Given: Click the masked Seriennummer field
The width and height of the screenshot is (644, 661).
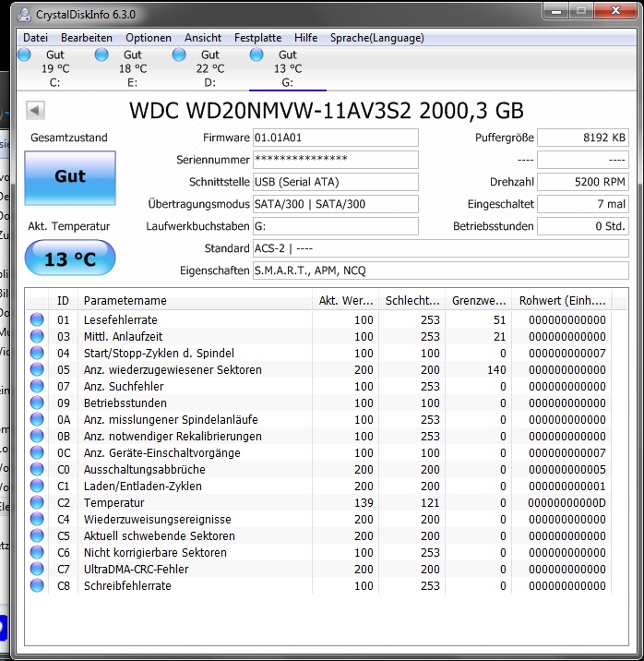Looking at the screenshot, I should 336,160.
